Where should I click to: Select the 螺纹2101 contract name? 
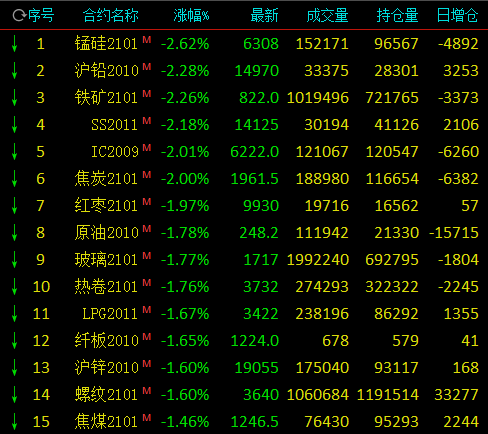click(106, 395)
